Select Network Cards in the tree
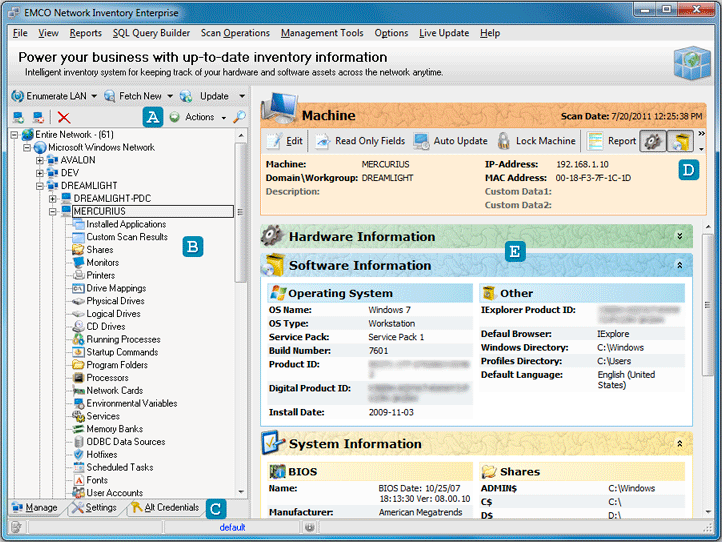The image size is (722, 542). click(115, 390)
